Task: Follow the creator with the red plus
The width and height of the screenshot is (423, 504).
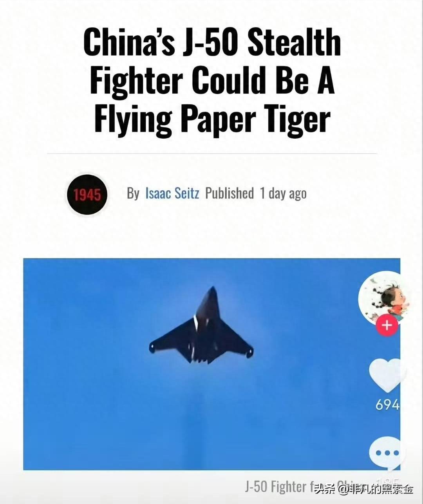Action: click(387, 325)
